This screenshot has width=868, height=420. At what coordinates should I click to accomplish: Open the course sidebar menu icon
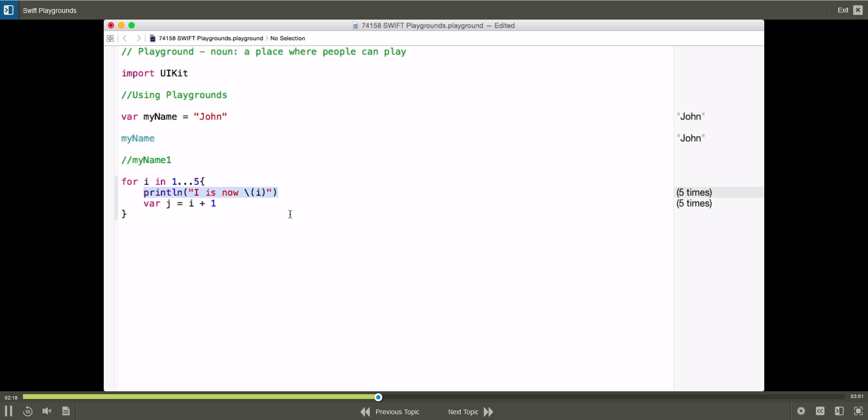9,10
